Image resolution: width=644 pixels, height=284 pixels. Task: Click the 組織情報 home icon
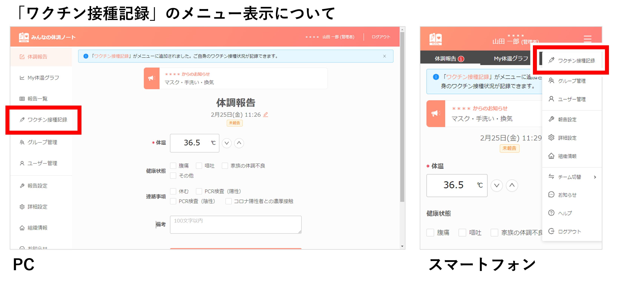(x=22, y=227)
